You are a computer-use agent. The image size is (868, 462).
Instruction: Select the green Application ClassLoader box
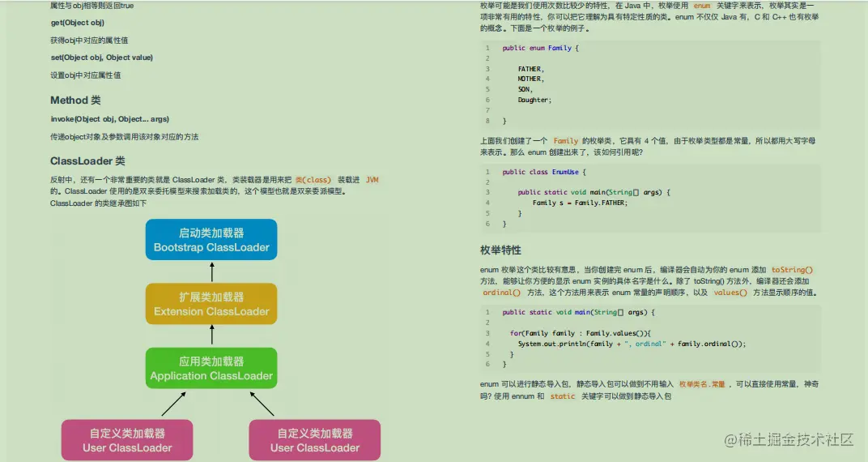(211, 368)
